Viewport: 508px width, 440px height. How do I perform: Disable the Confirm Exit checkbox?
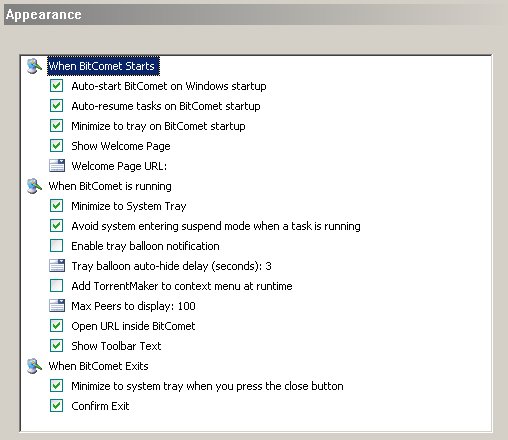[x=56, y=406]
